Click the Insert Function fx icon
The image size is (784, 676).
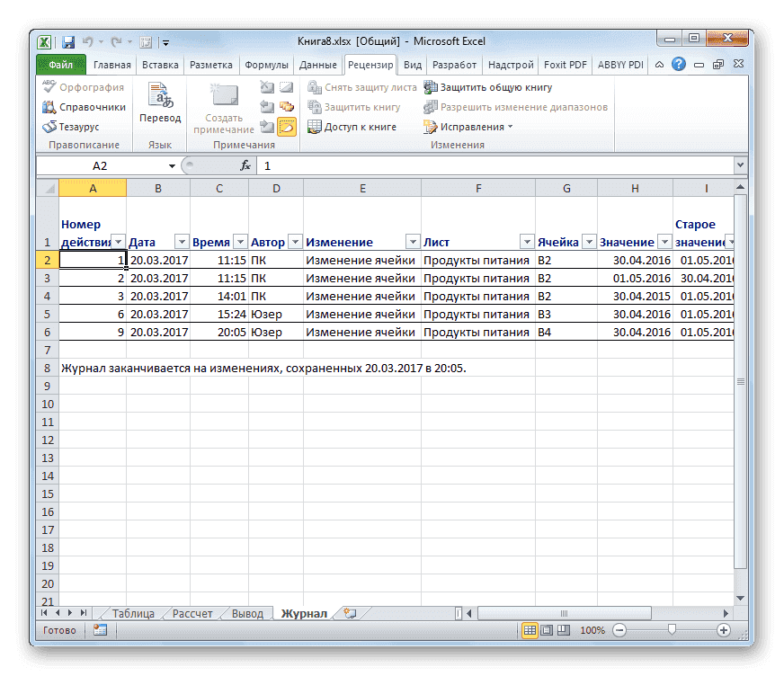click(x=245, y=165)
